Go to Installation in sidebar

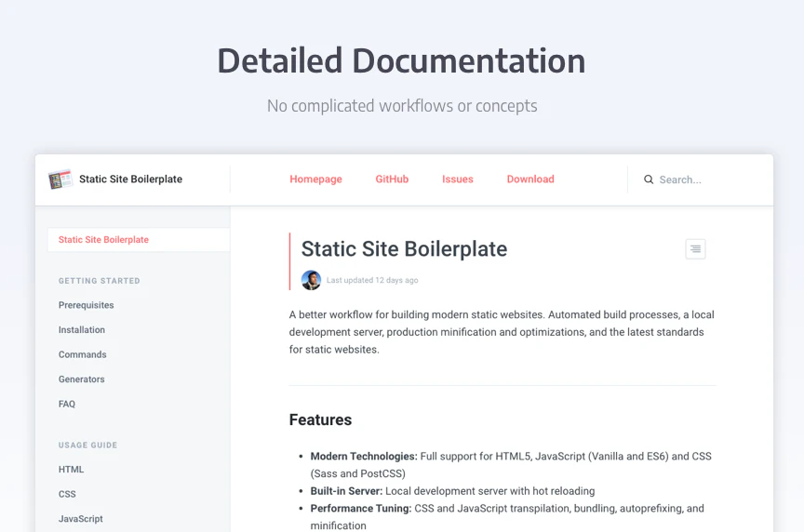(82, 329)
